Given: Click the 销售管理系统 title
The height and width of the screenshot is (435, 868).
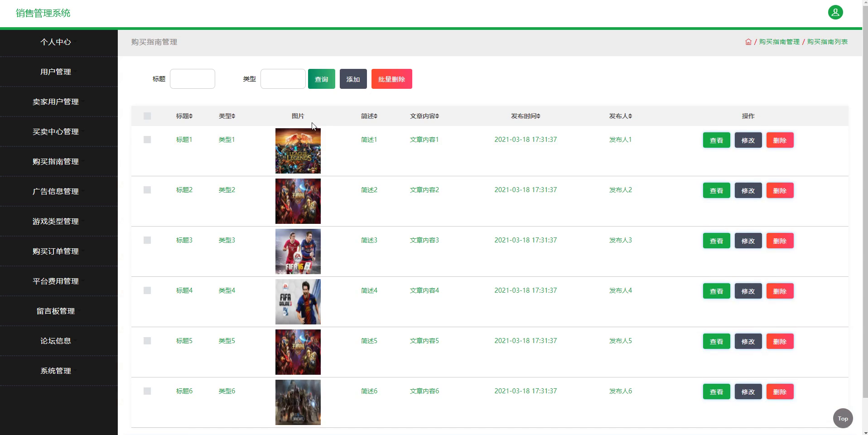Looking at the screenshot, I should point(43,13).
